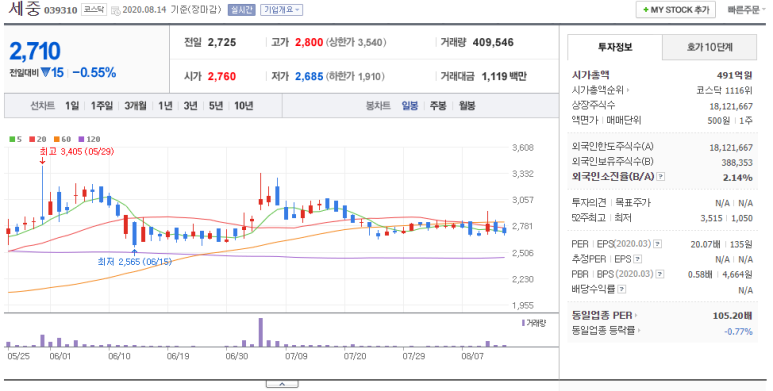The image size is (773, 391).
Task: Collapse the chart with the bottom arrow
Action: coord(282,384)
